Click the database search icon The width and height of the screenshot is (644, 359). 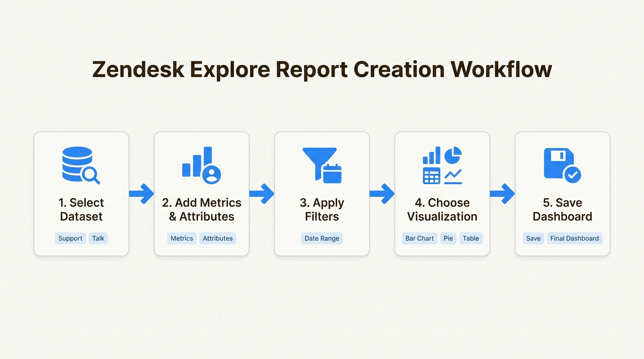click(x=81, y=165)
